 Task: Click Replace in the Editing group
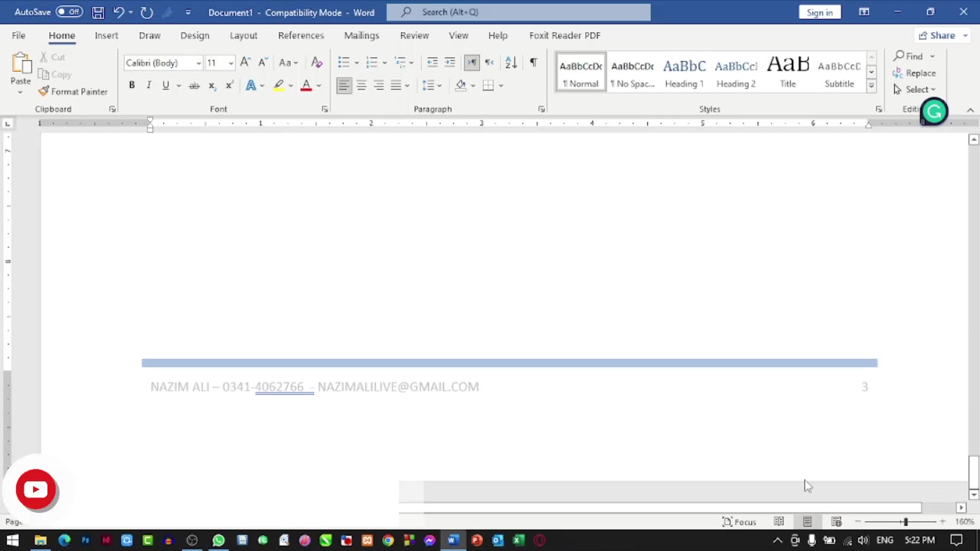(914, 73)
